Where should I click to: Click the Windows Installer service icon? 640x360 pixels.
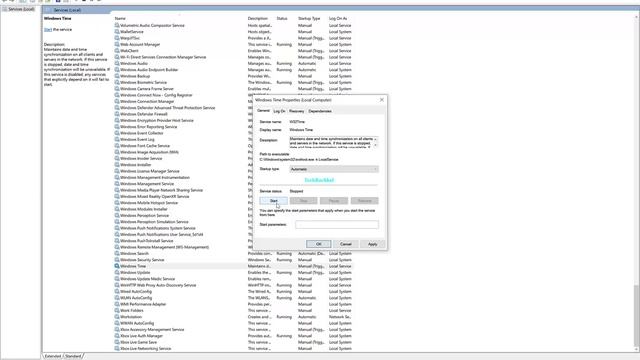(117, 164)
